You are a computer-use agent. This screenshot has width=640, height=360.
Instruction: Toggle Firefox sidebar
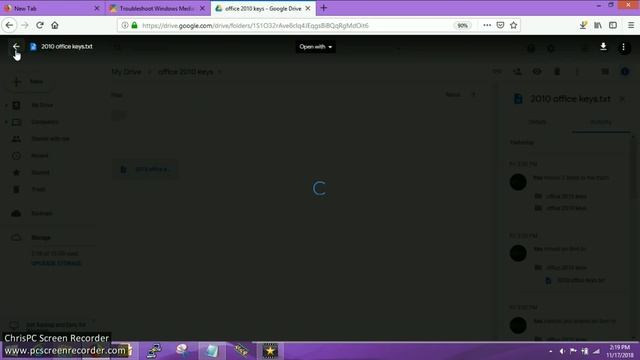(613, 25)
